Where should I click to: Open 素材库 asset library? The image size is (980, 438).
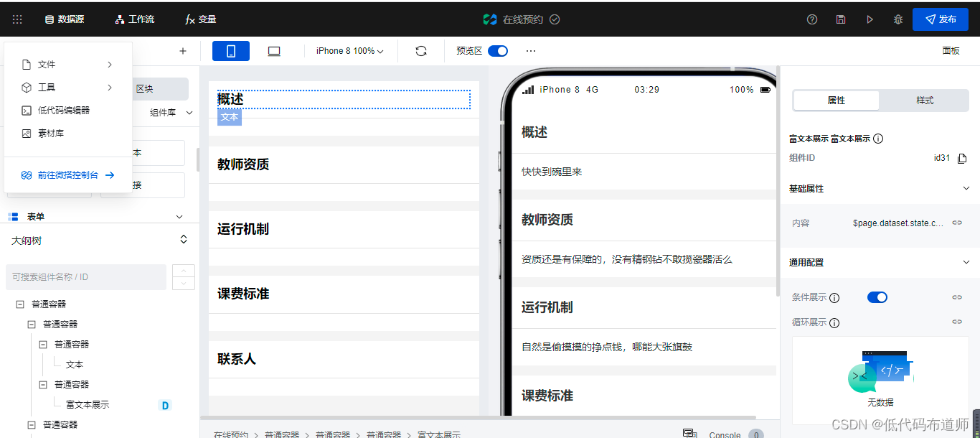tap(68, 134)
